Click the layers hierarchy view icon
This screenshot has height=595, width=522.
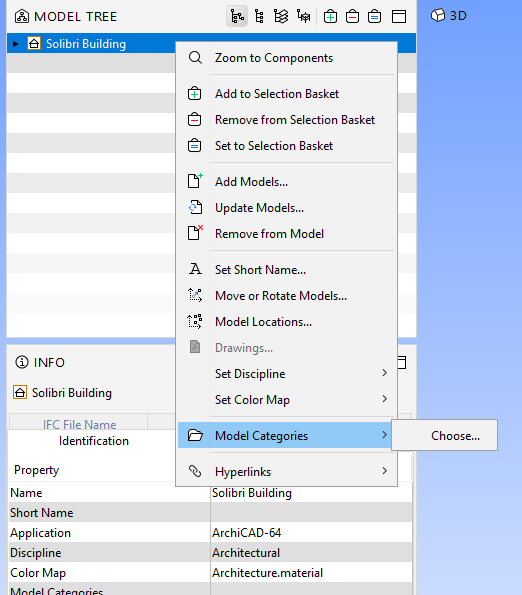281,16
